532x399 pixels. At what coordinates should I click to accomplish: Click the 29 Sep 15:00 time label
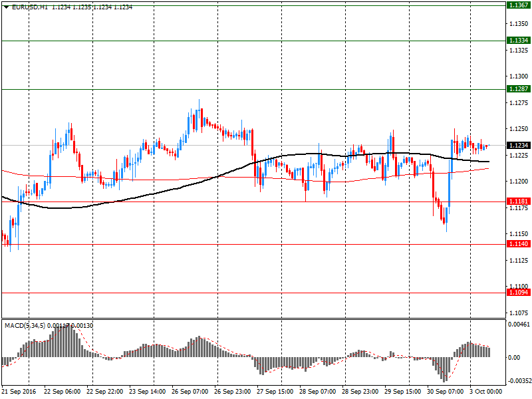[x=403, y=392]
